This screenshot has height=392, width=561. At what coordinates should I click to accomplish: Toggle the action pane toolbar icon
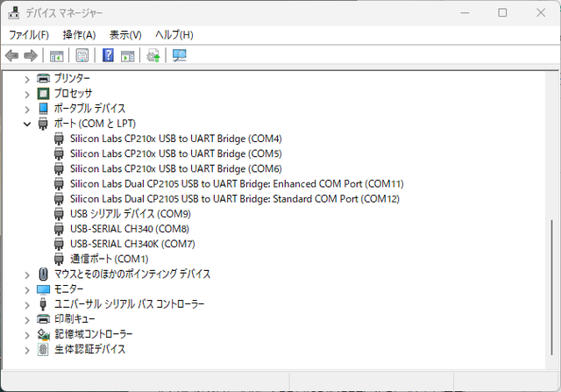(x=127, y=56)
